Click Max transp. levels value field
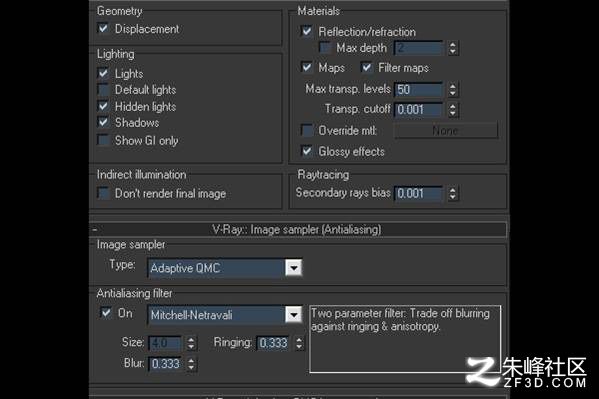The width and height of the screenshot is (599, 399). [x=418, y=89]
